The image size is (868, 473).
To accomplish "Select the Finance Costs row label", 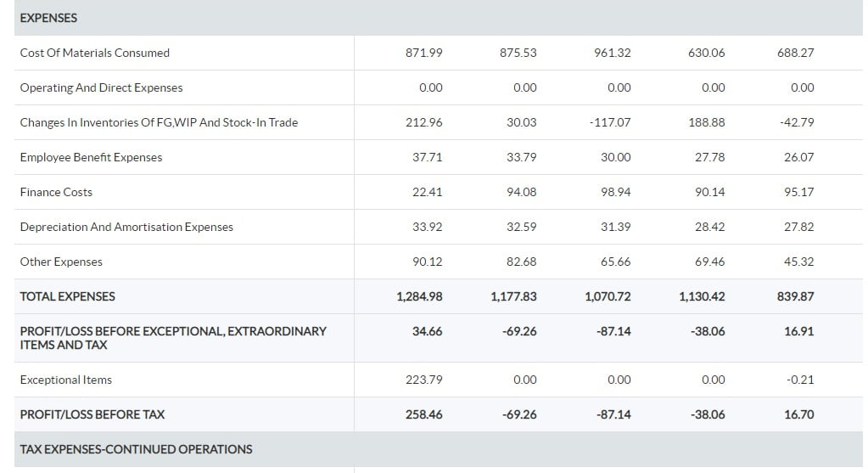I will 56,192.
